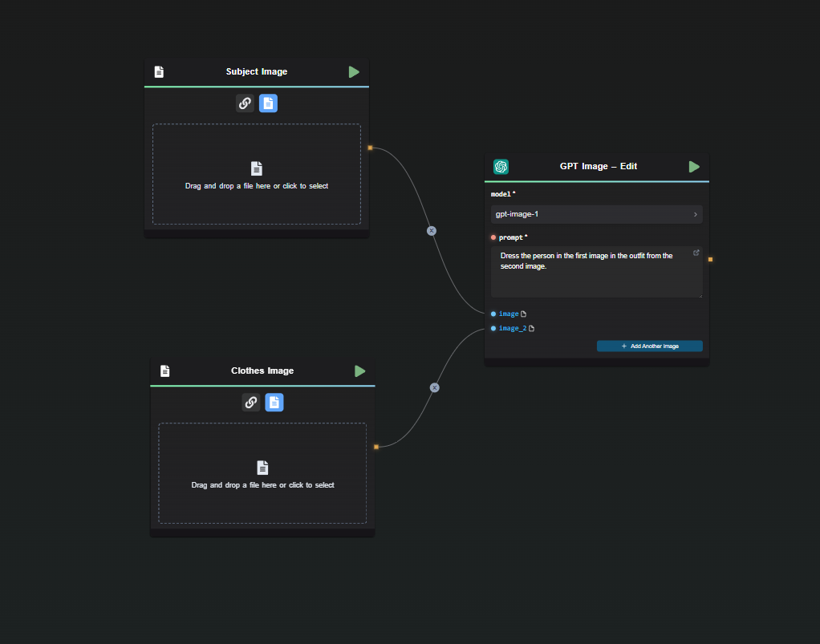Click the image_2 input label
Viewport: 820px width, 644px height.
pyautogui.click(x=513, y=328)
